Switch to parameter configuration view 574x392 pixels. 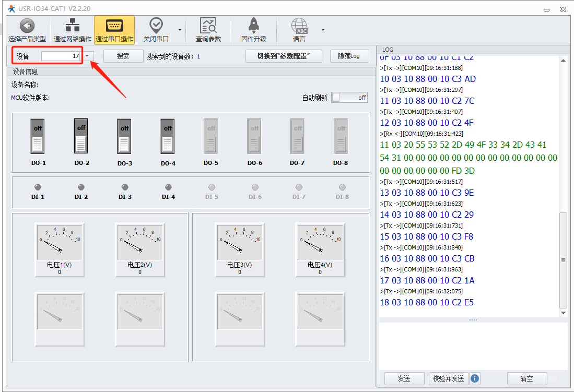coord(284,56)
